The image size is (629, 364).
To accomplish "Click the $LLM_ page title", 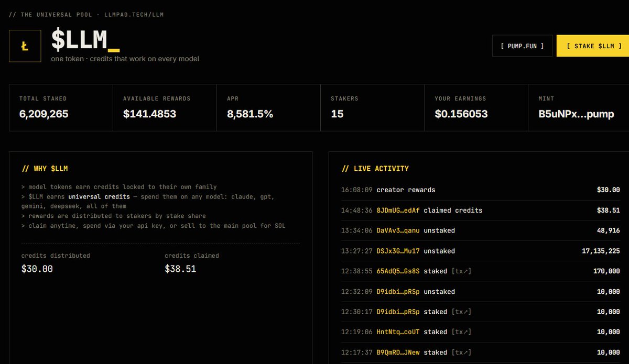I will point(85,40).
